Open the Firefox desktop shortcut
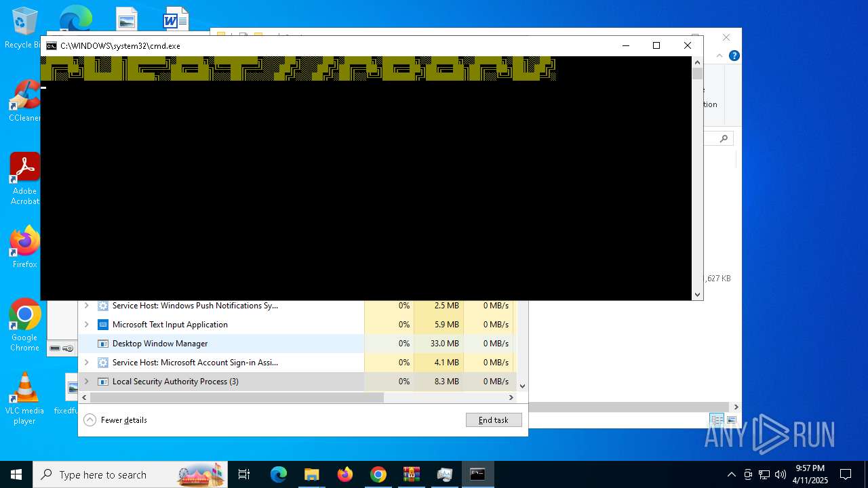Viewport: 868px width, 488px height. 24,247
